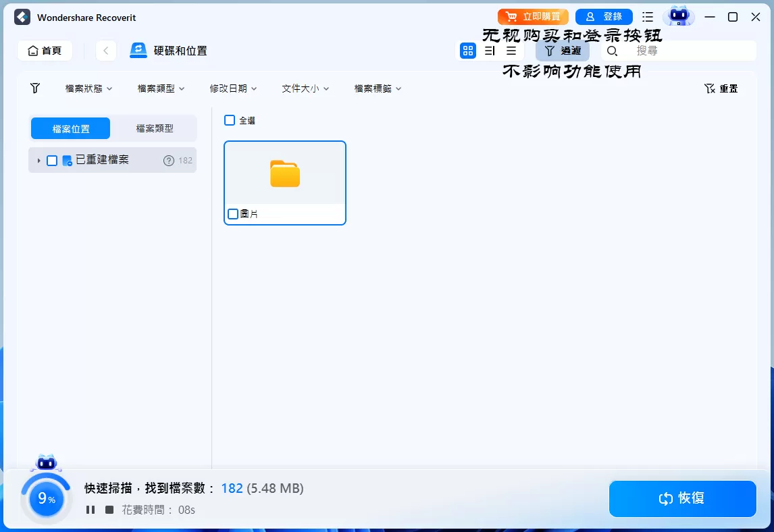Viewport: 774px width, 532px height.
Task: Select the funnel filter icon above filters
Action: coord(34,88)
